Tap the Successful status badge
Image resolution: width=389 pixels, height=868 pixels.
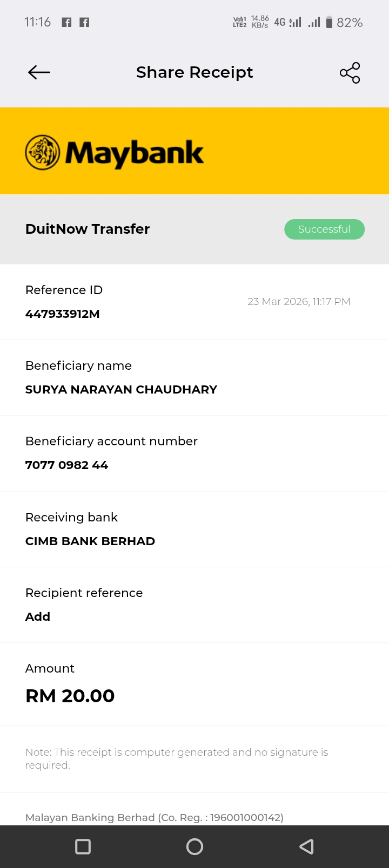[x=324, y=229]
